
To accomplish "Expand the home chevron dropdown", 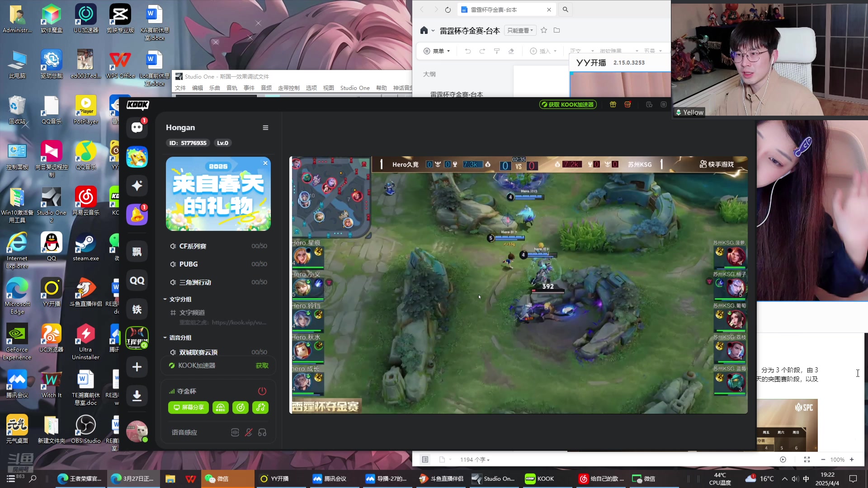I will [433, 30].
